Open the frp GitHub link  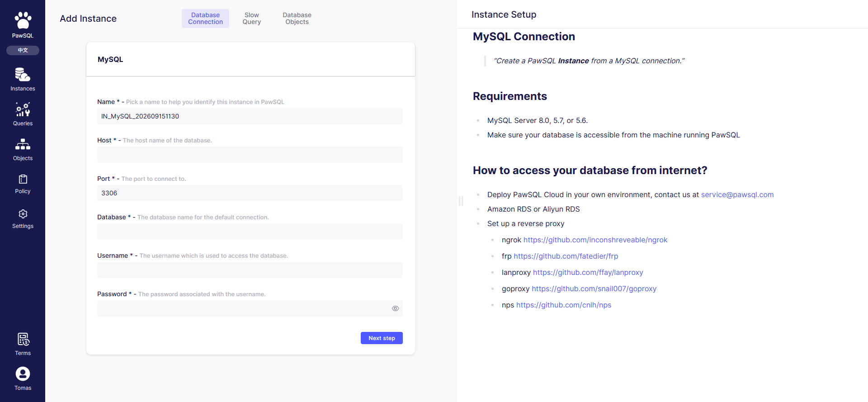click(x=566, y=256)
